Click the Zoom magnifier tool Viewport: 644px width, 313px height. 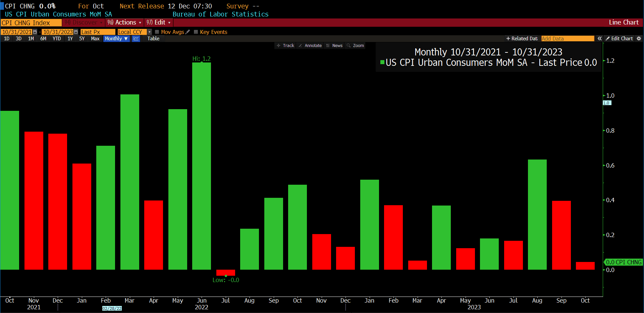click(x=355, y=46)
